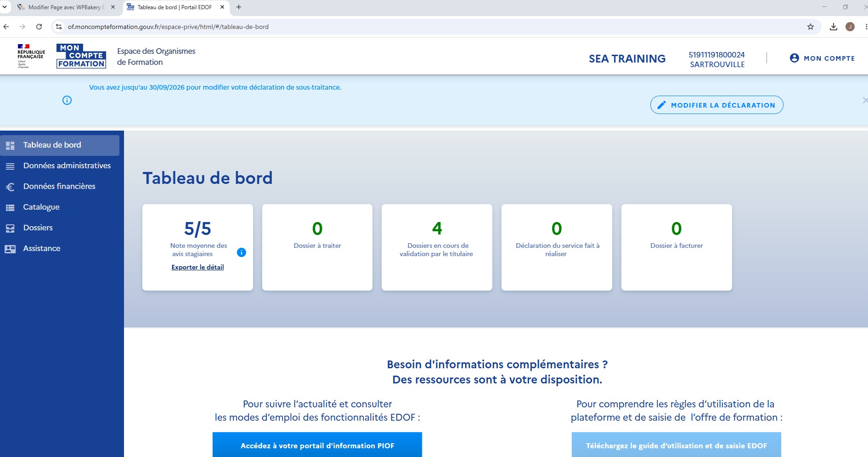The height and width of the screenshot is (457, 868).
Task: Click the SARTROUVILLE location text
Action: 717,64
